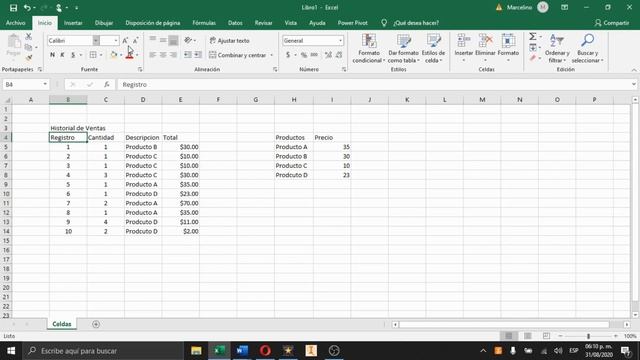Open the borders dropdown arrow

coord(101,55)
